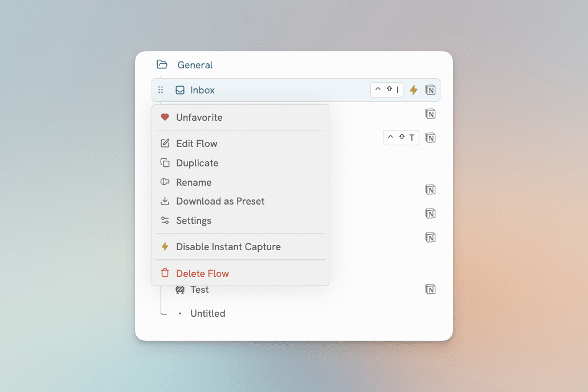The image size is (588, 392).
Task: Download the flow as a preset
Action: (220, 201)
